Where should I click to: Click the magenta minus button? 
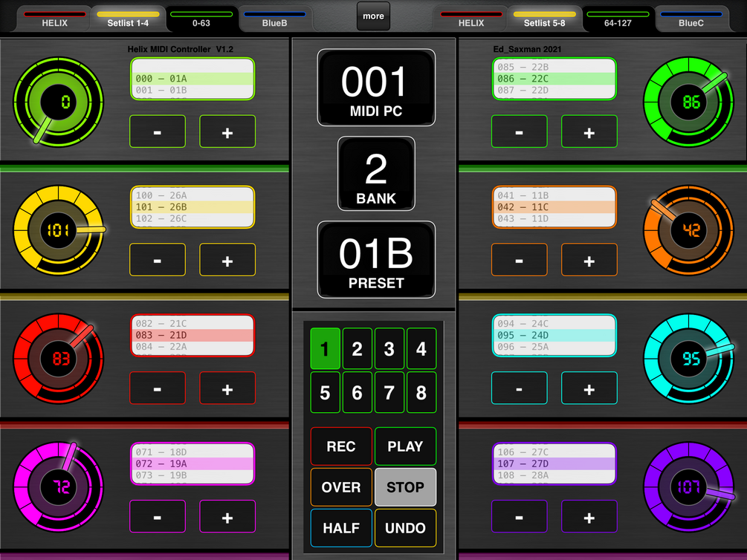click(x=158, y=516)
